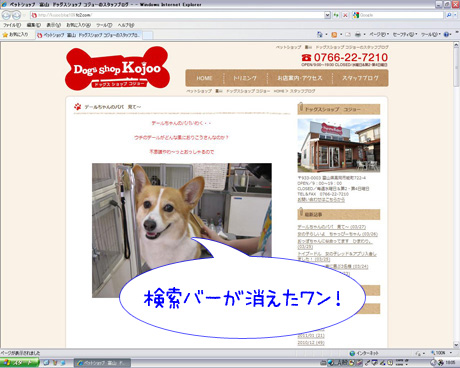
Task: Click the Home icon in command bar
Action: 319,35
